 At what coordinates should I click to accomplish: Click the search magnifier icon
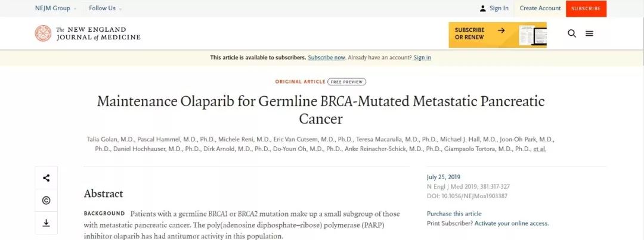pos(572,33)
